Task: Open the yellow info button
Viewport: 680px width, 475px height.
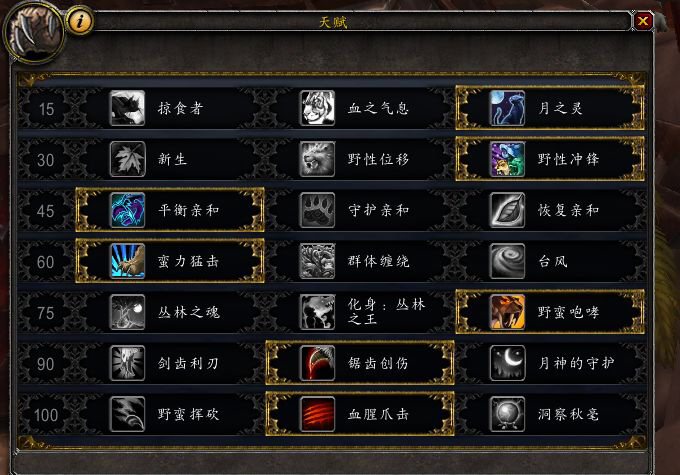Action: (80, 20)
